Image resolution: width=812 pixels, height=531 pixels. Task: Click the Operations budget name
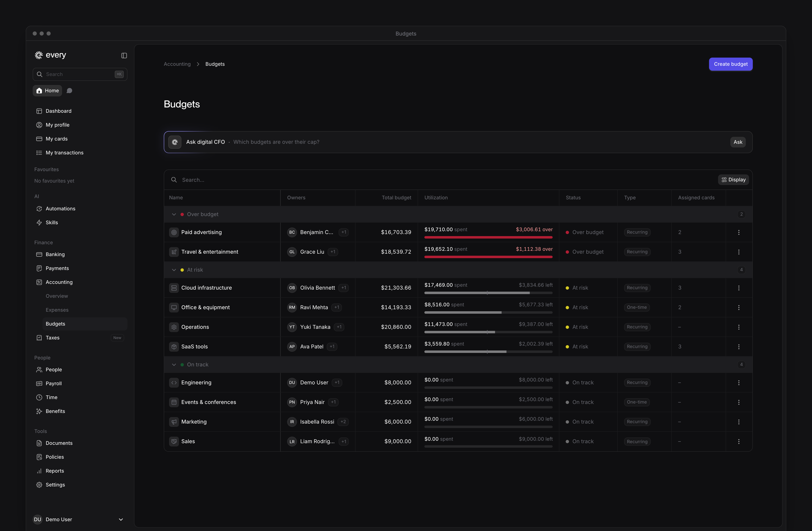tap(195, 327)
